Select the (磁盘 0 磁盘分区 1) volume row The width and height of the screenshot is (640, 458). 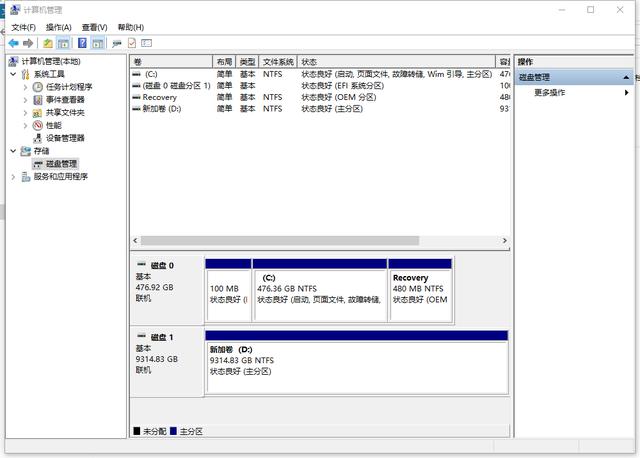(x=320, y=86)
